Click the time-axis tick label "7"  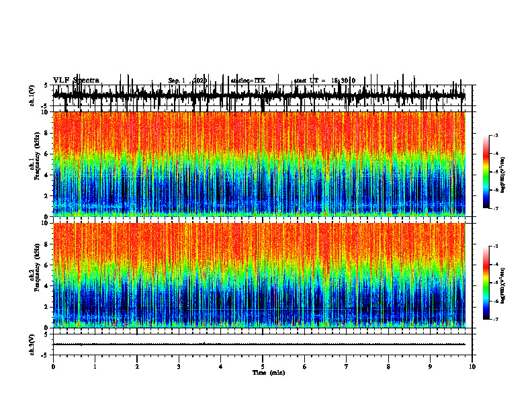tap(347, 366)
